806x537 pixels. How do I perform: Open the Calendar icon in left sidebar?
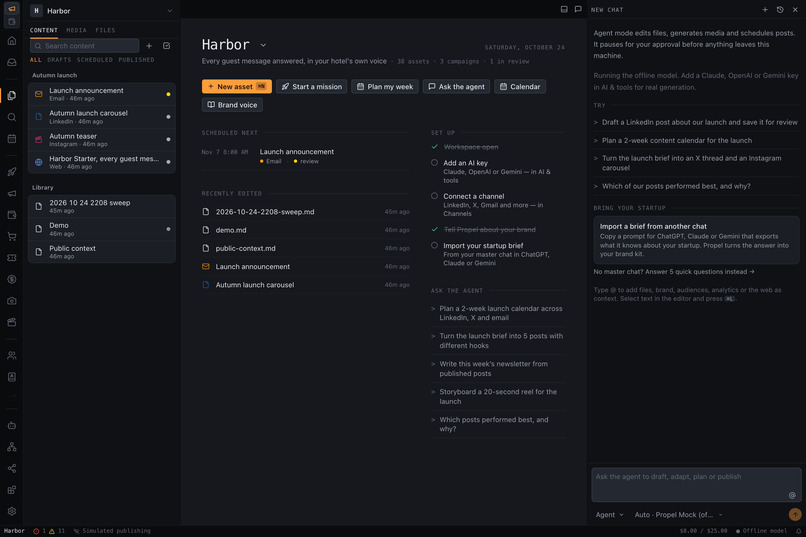click(12, 139)
